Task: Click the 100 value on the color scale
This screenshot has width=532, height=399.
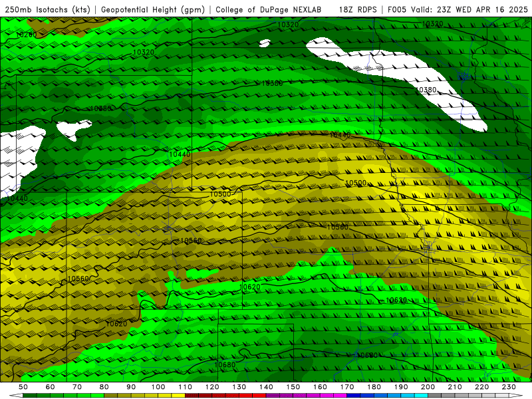Action: click(158, 387)
